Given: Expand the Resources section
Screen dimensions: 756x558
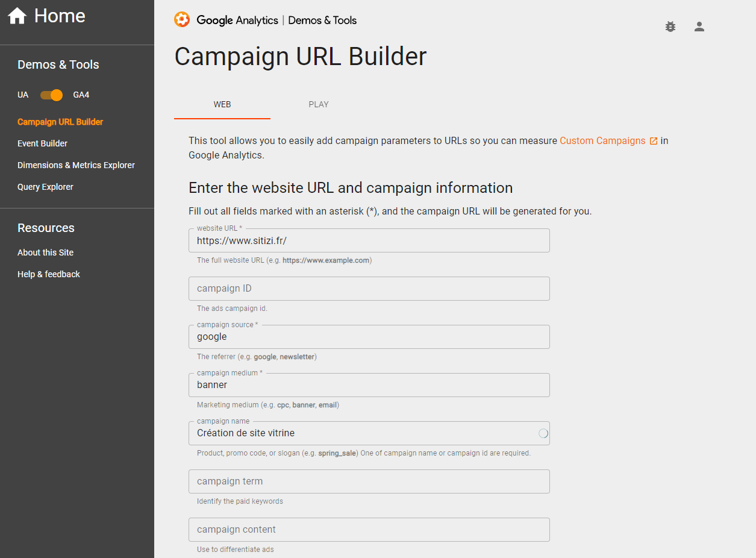Looking at the screenshot, I should pyautogui.click(x=46, y=228).
